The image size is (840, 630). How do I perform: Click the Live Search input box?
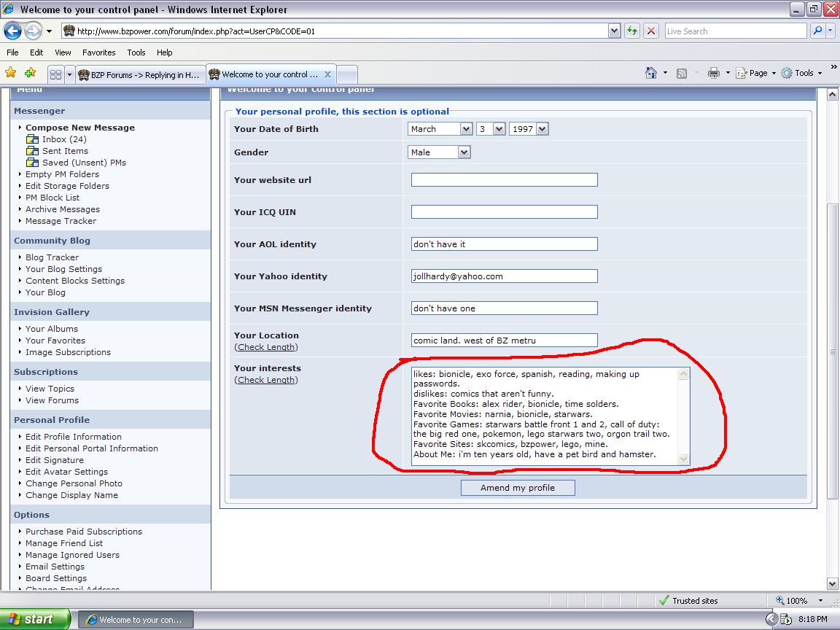pyautogui.click(x=736, y=31)
